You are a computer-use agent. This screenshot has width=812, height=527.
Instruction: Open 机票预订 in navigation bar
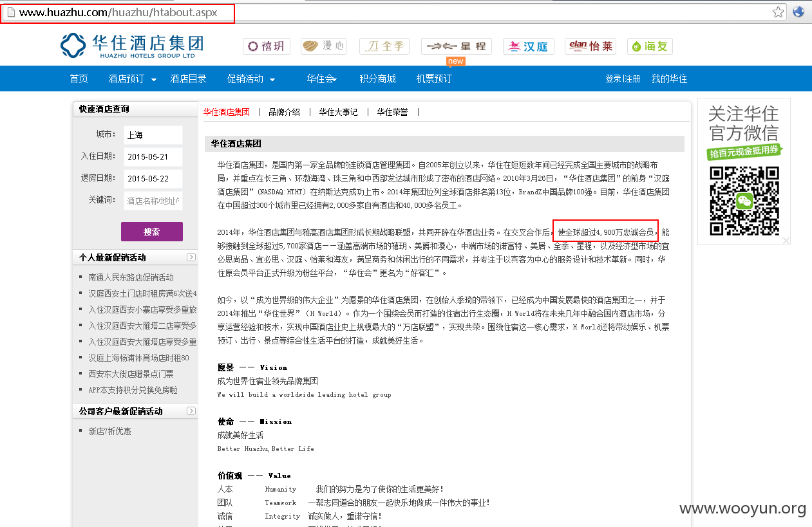[x=434, y=79]
